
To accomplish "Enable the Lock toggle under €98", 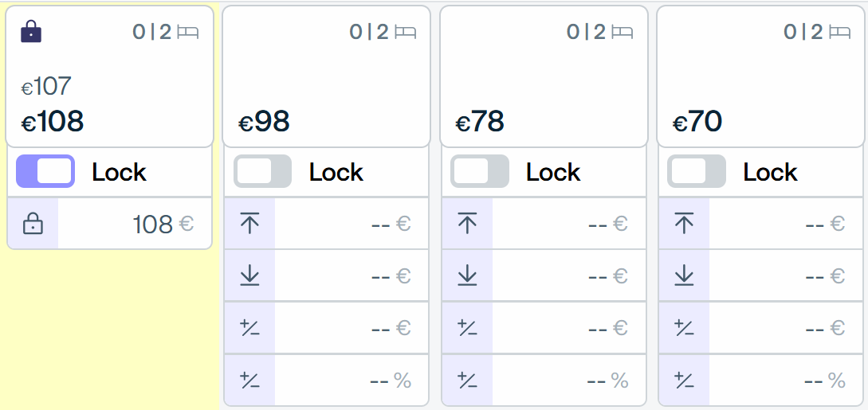I will tap(262, 171).
